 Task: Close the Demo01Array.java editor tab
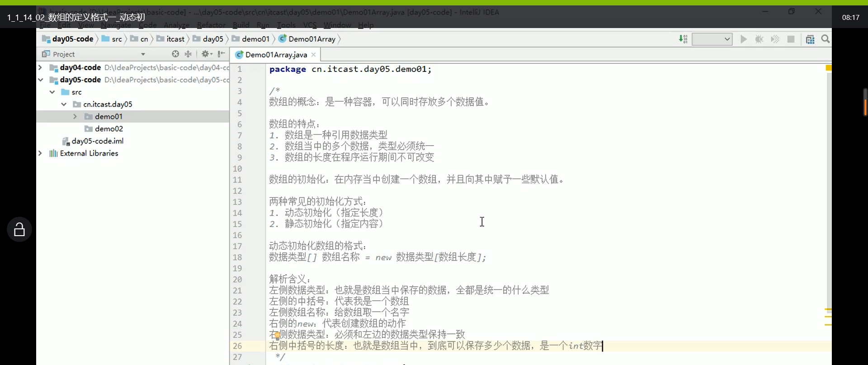tap(313, 54)
